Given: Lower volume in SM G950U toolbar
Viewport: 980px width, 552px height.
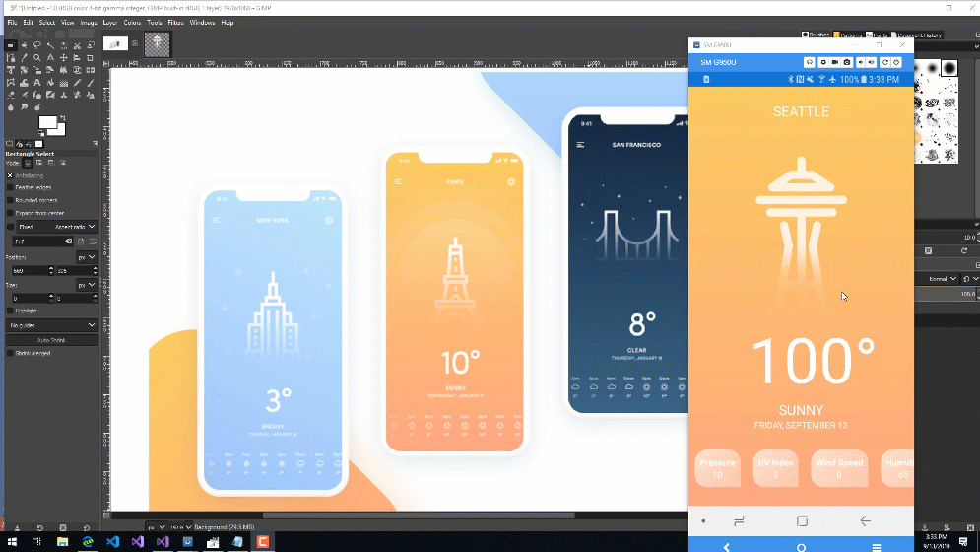Looking at the screenshot, I should point(860,62).
